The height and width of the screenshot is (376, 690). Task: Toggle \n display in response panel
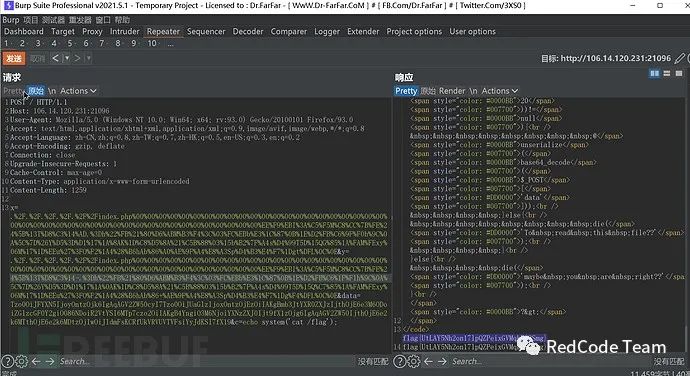click(473, 91)
